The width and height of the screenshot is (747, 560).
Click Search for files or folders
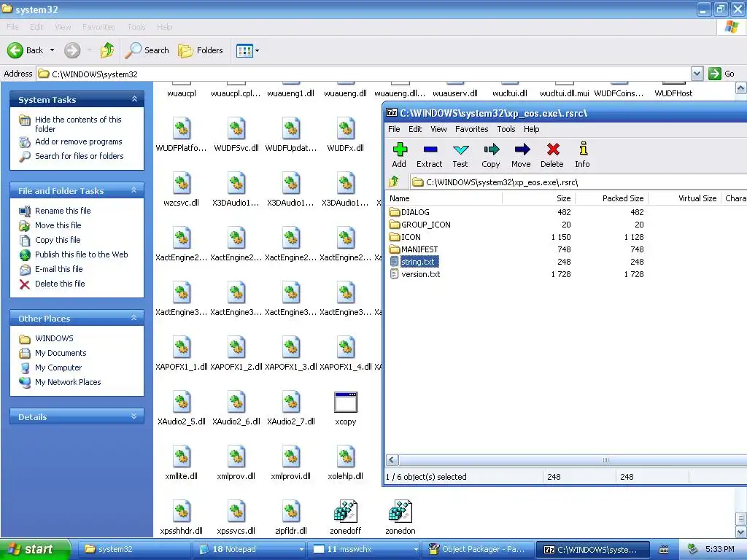(x=79, y=156)
